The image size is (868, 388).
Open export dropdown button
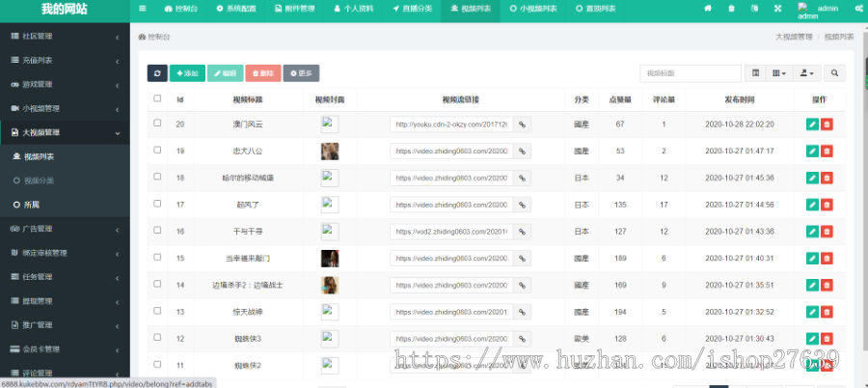pos(806,73)
